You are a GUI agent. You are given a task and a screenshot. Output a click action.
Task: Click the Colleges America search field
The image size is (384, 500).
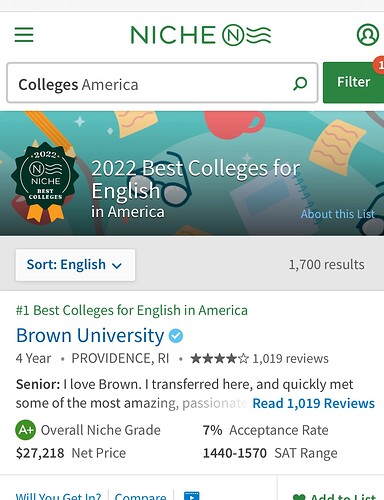162,83
